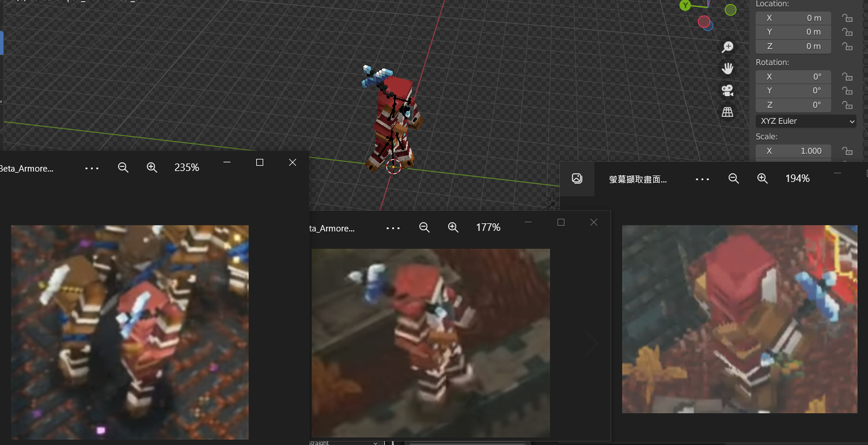This screenshot has height=445, width=868.
Task: Click the reference image in the 235% window
Action: [x=130, y=332]
